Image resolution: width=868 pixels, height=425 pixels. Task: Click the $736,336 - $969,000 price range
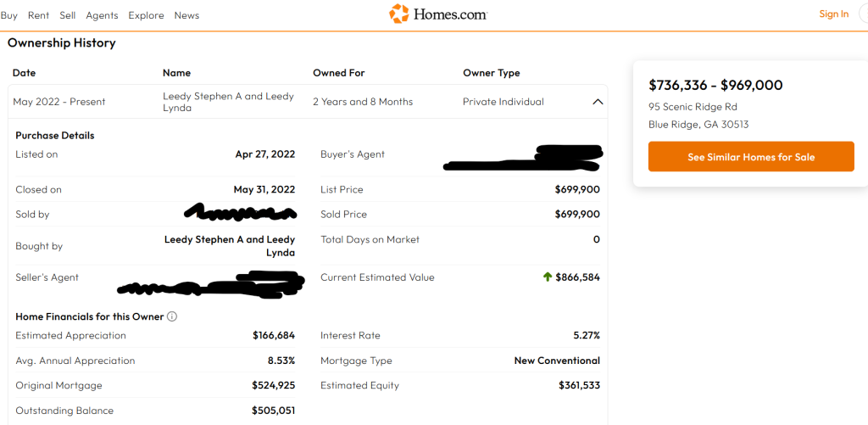715,85
